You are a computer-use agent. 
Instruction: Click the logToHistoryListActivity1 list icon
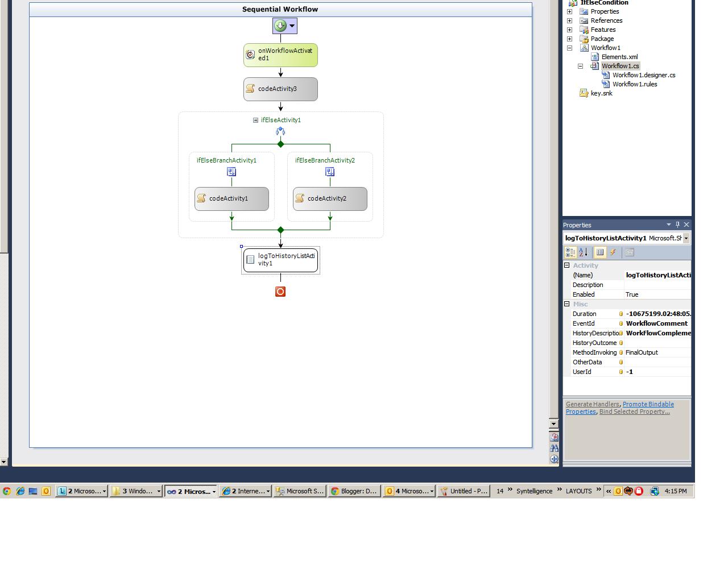[x=250, y=260]
